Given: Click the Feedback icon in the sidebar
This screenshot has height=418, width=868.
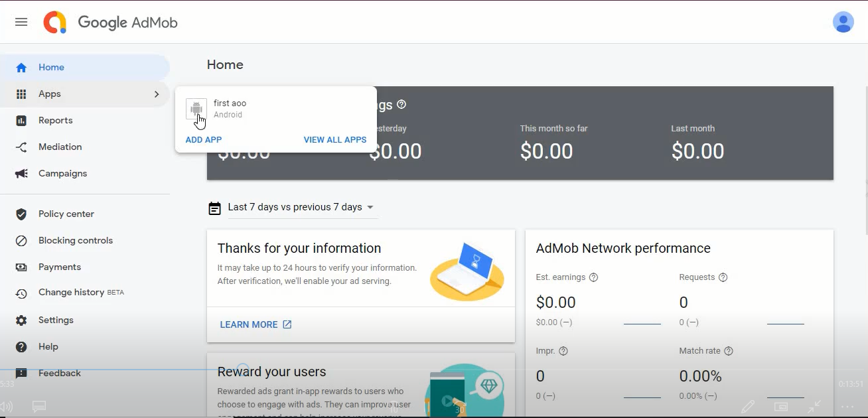Looking at the screenshot, I should [x=21, y=373].
